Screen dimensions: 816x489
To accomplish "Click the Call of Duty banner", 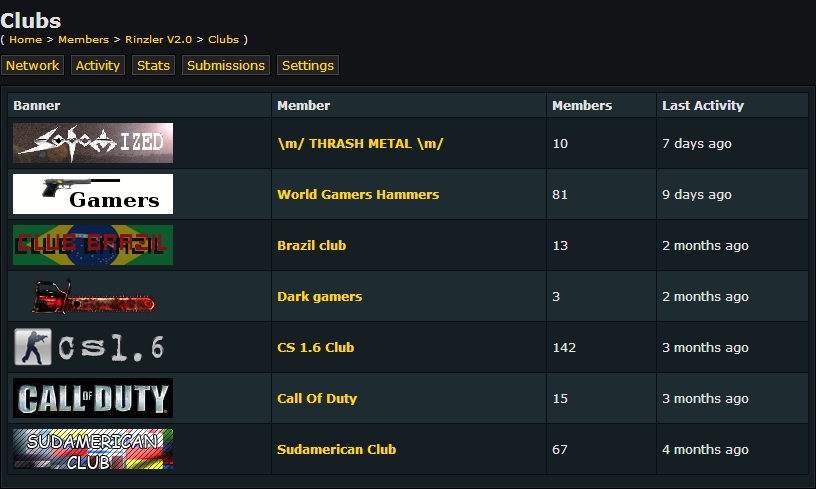I will 93,398.
